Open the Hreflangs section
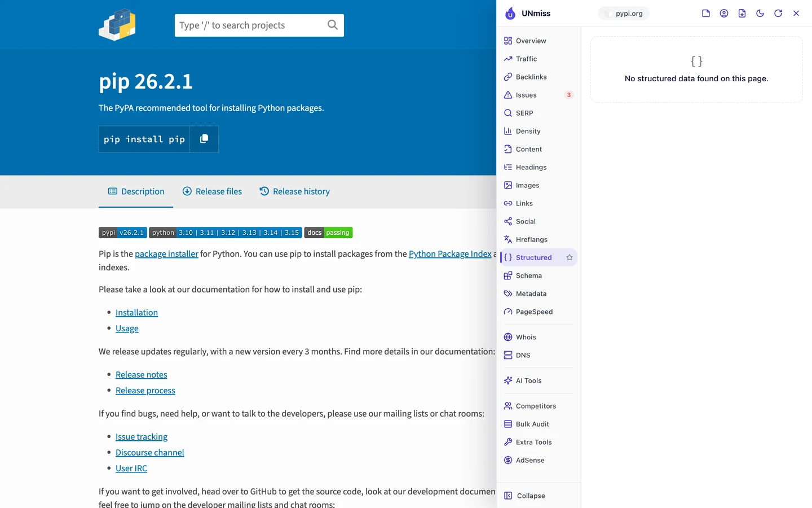Screen dimensions: 812x508 pyautogui.click(x=539, y=239)
